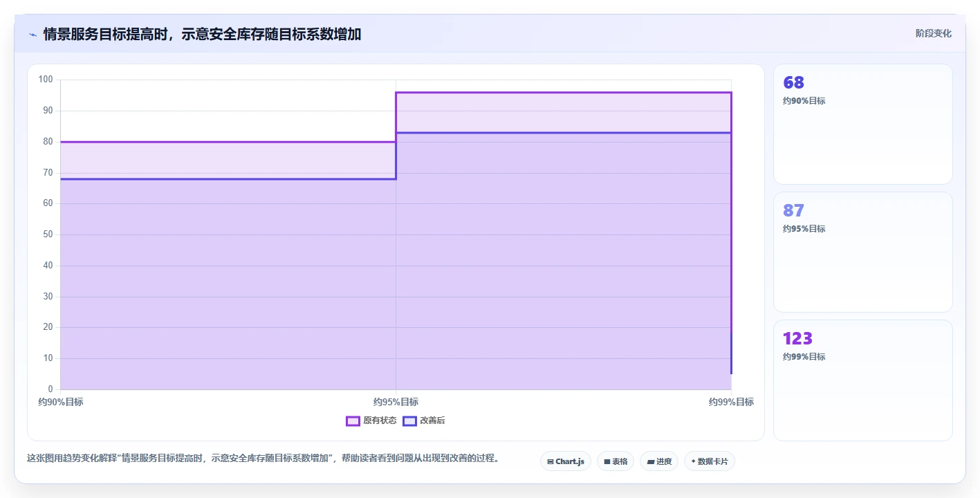The width and height of the screenshot is (980, 498).
Task: Click the 表格 tag's square icon
Action: 607,461
